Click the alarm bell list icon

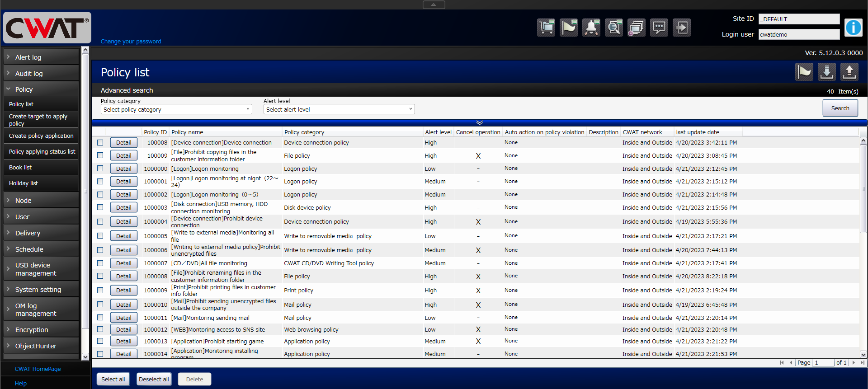[591, 28]
